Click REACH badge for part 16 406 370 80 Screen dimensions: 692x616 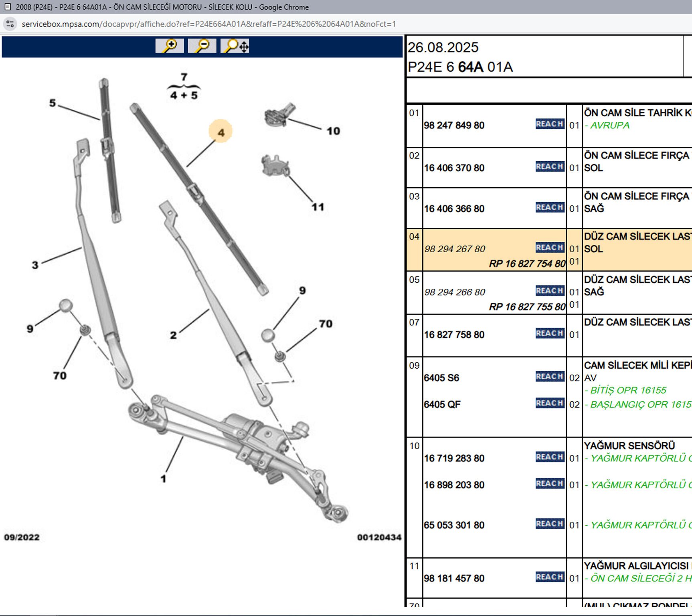click(550, 166)
